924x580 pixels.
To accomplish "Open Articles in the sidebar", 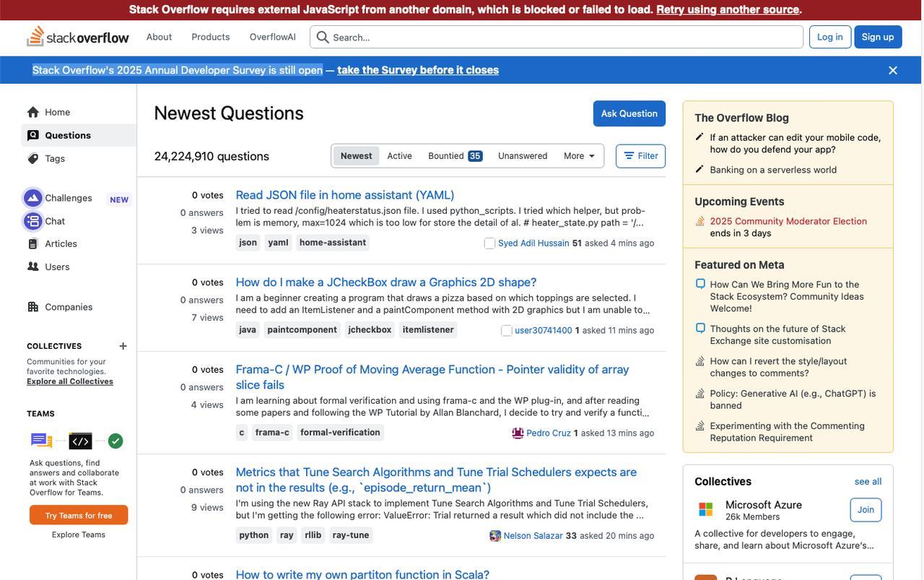I will (x=79, y=244).
